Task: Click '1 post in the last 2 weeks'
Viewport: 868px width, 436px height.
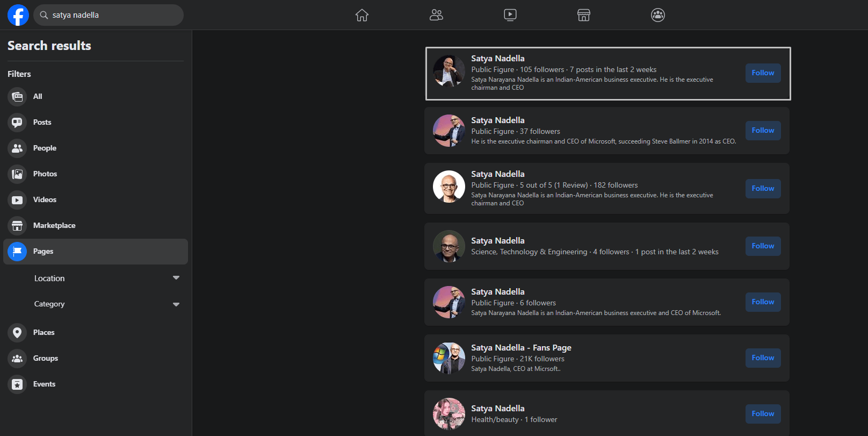Action: coord(677,252)
